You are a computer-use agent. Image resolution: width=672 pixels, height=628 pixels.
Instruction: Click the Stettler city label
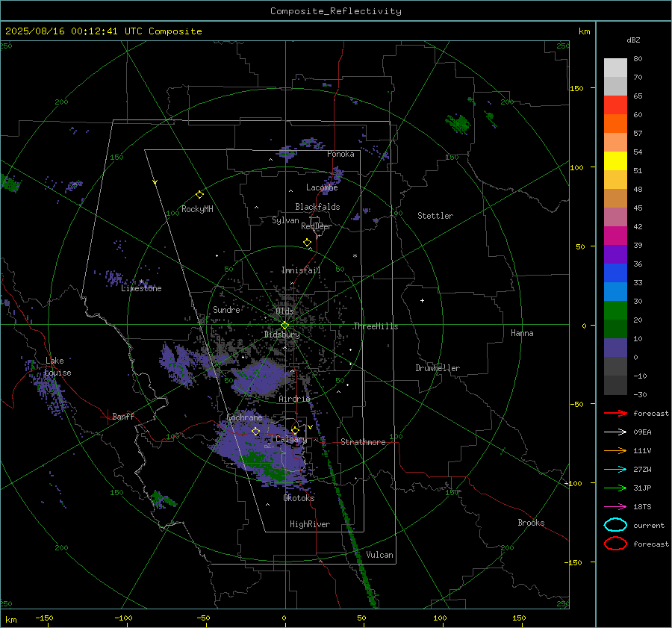[x=435, y=216]
